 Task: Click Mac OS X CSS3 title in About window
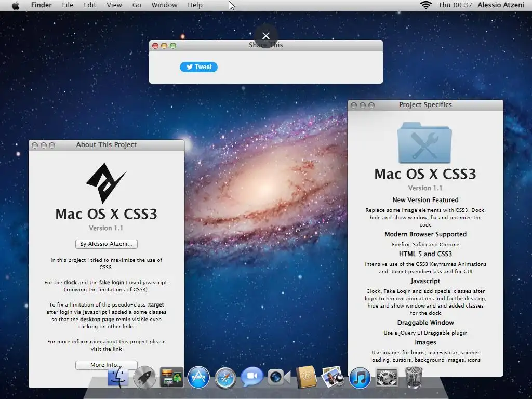point(106,214)
